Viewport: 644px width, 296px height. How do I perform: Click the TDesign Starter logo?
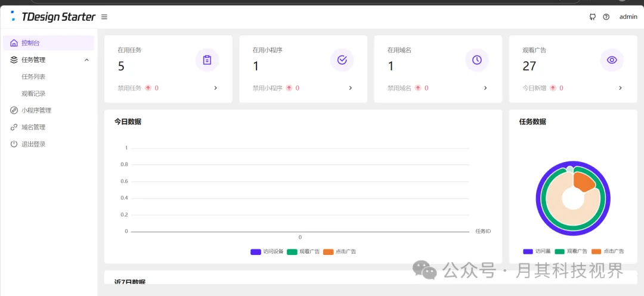[54, 17]
